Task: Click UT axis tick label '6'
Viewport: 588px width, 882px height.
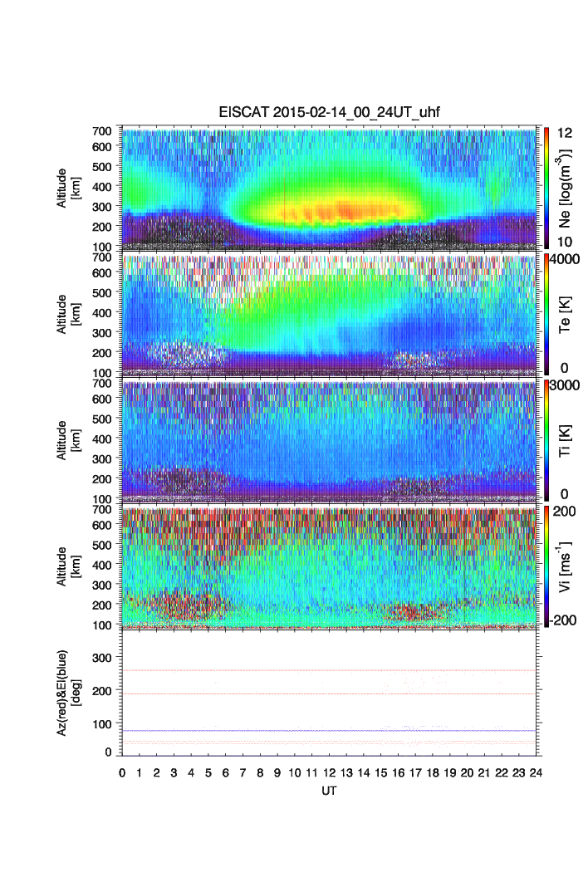Action: tap(226, 773)
